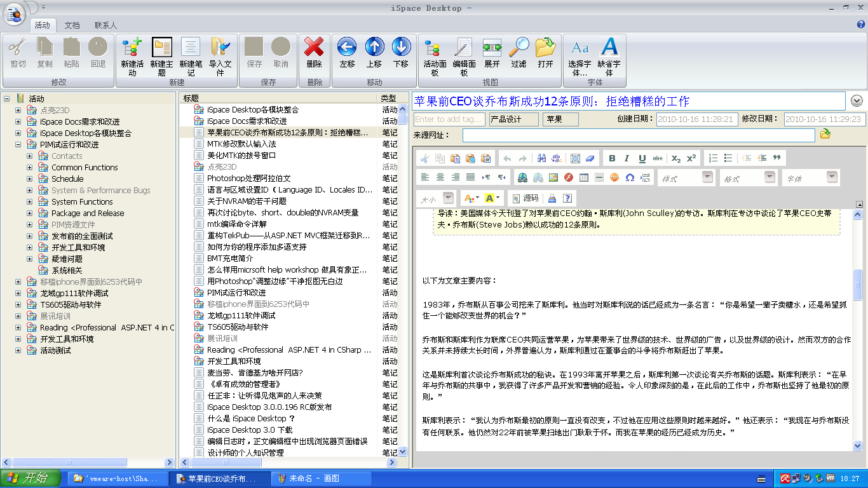Click the eraser remove-format icon
Viewport: 868px width, 488px height.
click(590, 158)
